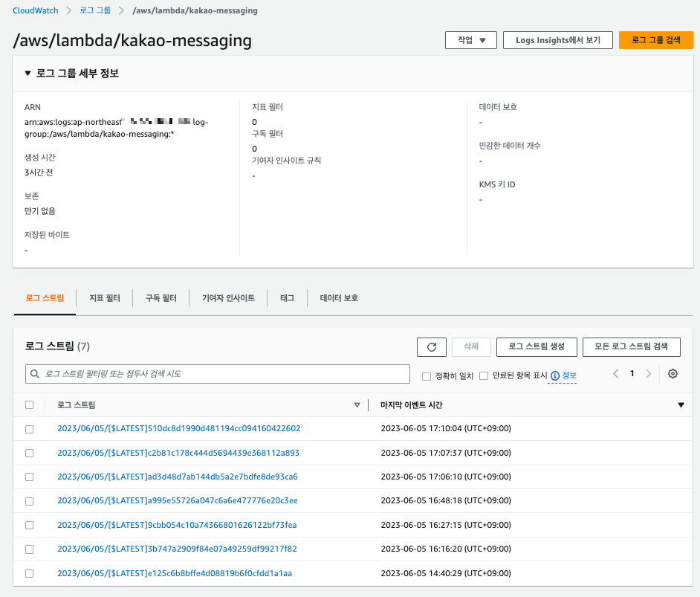Open log stream ending in 477776e20c3ee
Viewport: 700px width, 597px height.
click(178, 500)
